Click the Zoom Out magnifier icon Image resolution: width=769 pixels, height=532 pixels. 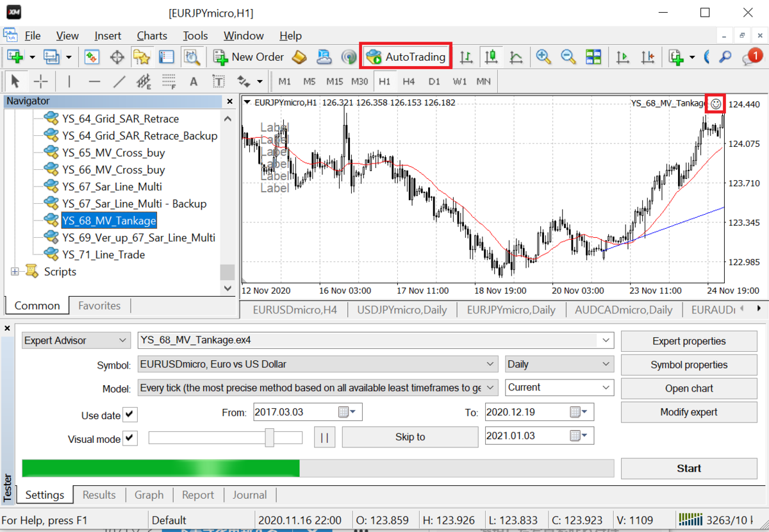pyautogui.click(x=568, y=57)
